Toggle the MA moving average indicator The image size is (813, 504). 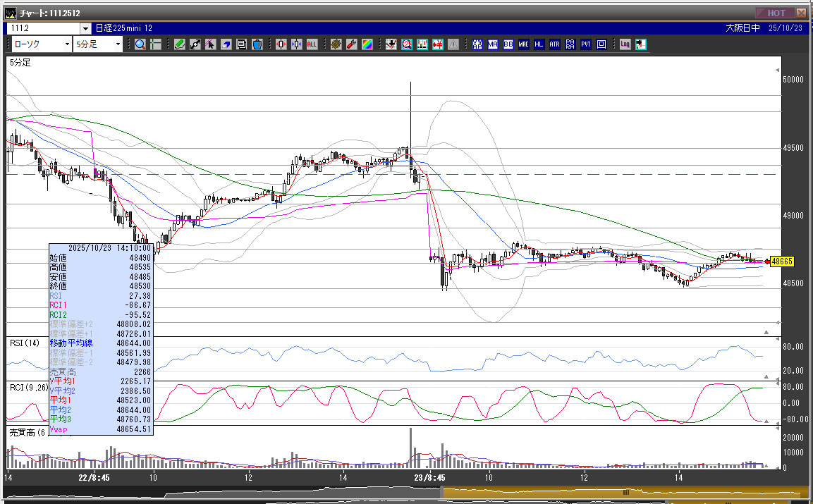493,44
